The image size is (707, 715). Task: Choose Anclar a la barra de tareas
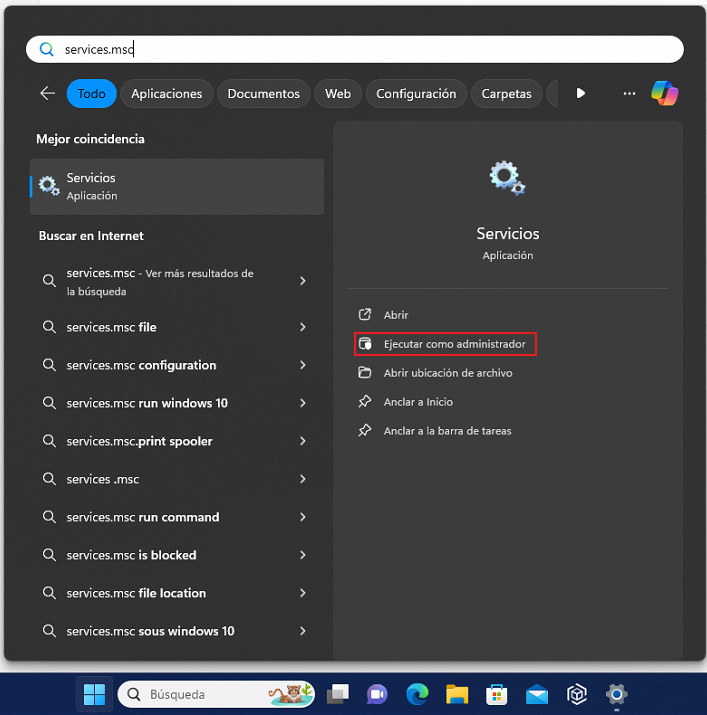coord(446,430)
